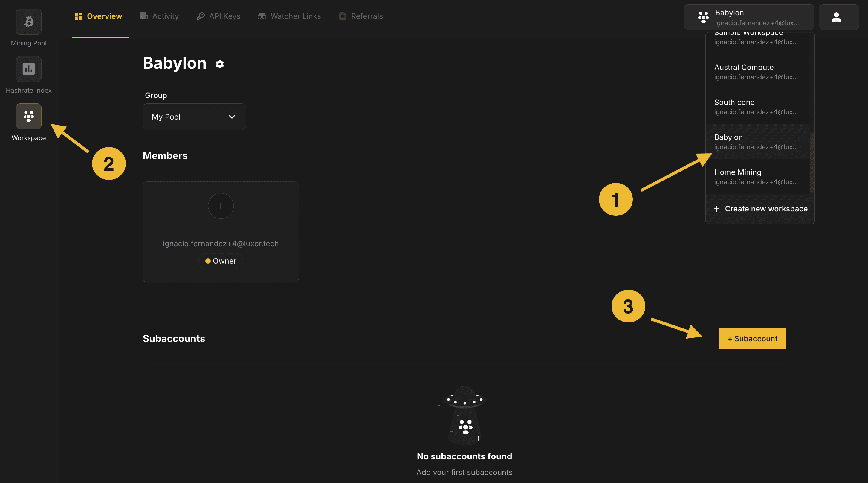868x483 pixels.
Task: Open the Referrals tab
Action: [360, 16]
